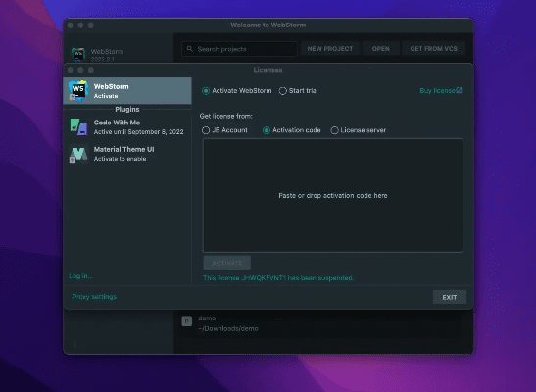Click the Material Theme UI plugin icon
Viewport: 536px width, 392px height.
pyautogui.click(x=78, y=154)
